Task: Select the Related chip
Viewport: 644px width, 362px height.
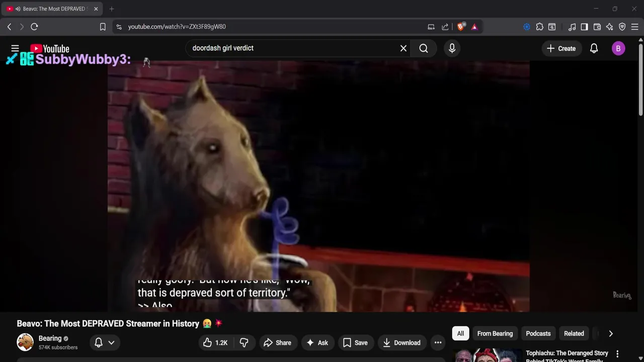Action: pos(574,333)
